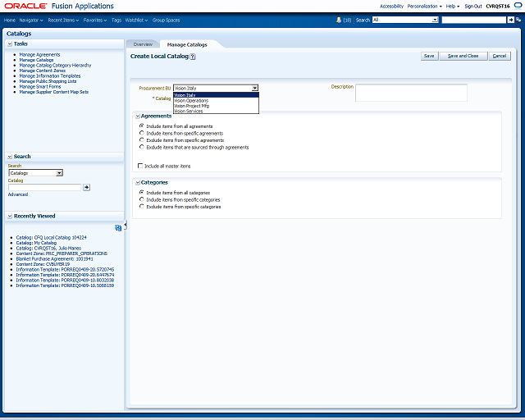Select Exclude items sourced through agreements

tap(142, 147)
